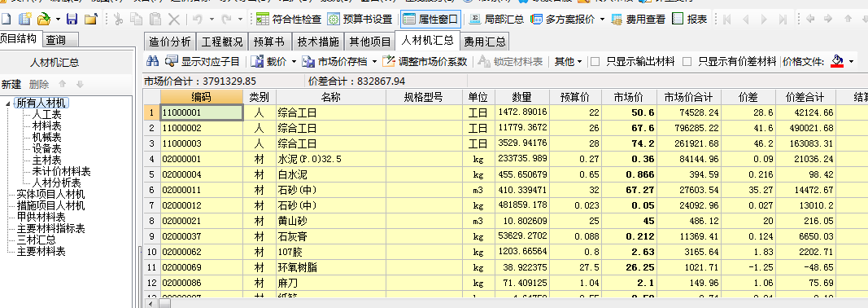Viewport: 868px width, 308px height.
Task: Select 甲供材料表 in the tree
Action: 41,217
